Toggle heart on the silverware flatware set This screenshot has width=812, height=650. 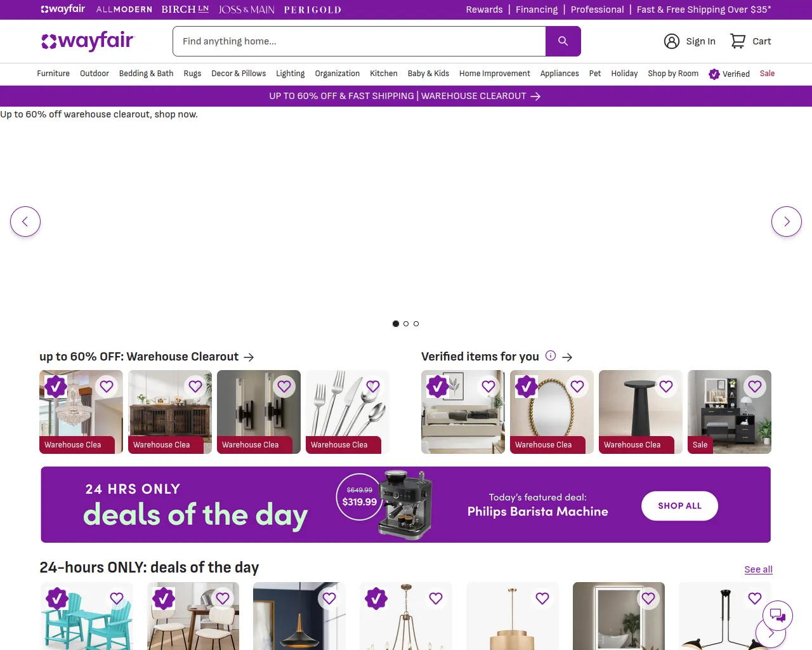[373, 386]
